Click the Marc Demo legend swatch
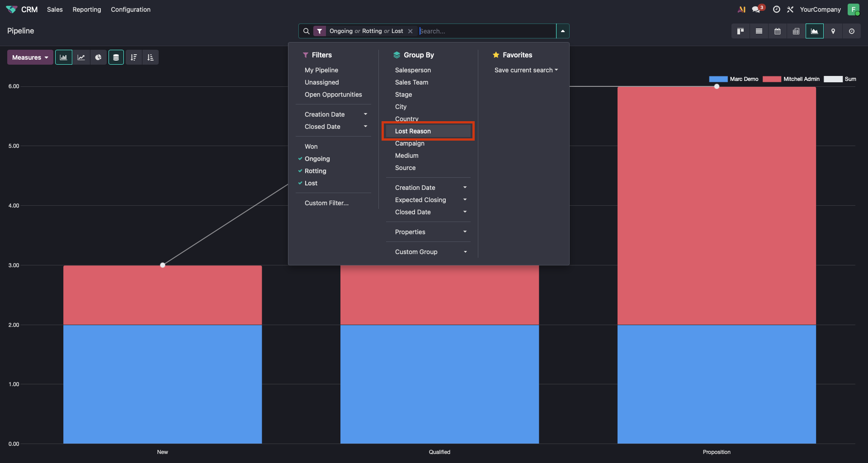The width and height of the screenshot is (868, 463). point(718,79)
